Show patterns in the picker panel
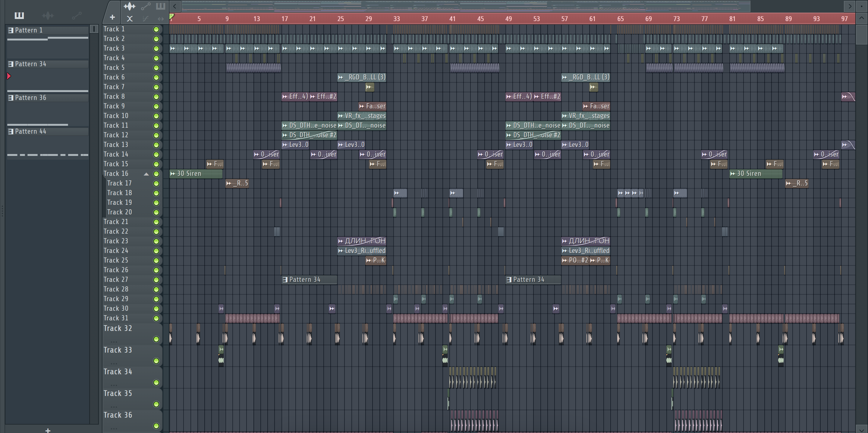The image size is (868, 433). [19, 15]
